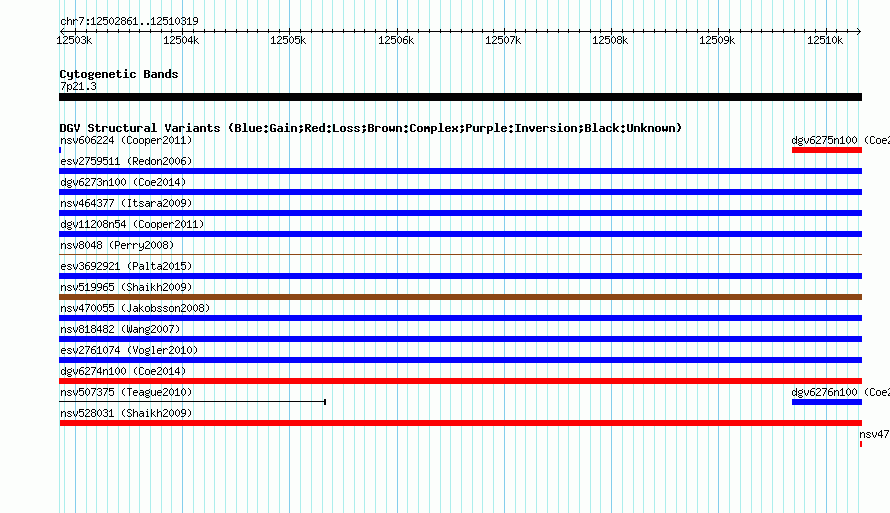Select the red bar under nsv528031 (Shaikh2009)
The width and height of the screenshot is (890, 513).
click(x=460, y=423)
